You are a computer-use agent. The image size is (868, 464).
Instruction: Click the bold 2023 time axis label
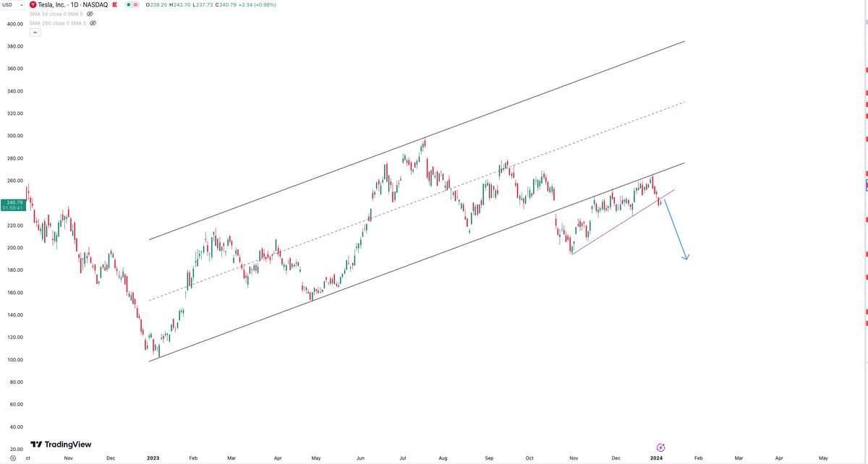click(x=153, y=458)
